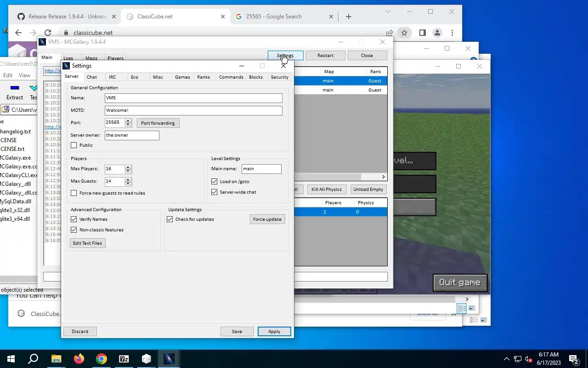Image resolution: width=588 pixels, height=368 pixels.
Task: Open the Games settings tab
Action: [182, 77]
